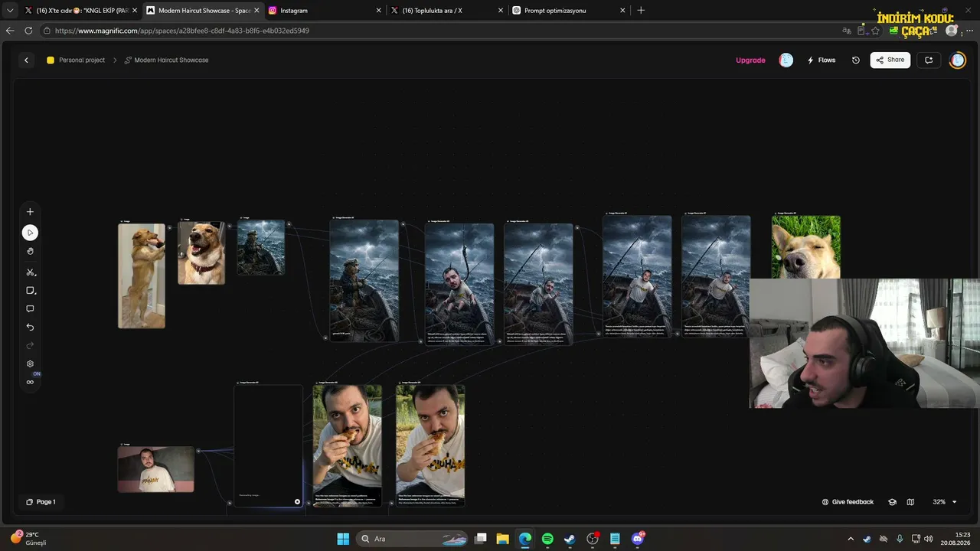Select the dog fisherman storm image node
This screenshot has width=980, height=551.
pyautogui.click(x=364, y=280)
